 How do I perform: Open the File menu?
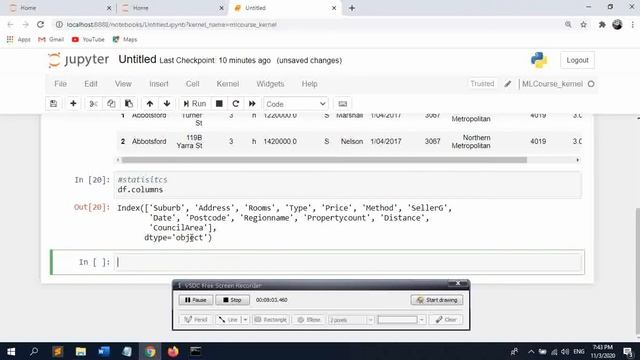pyautogui.click(x=60, y=84)
